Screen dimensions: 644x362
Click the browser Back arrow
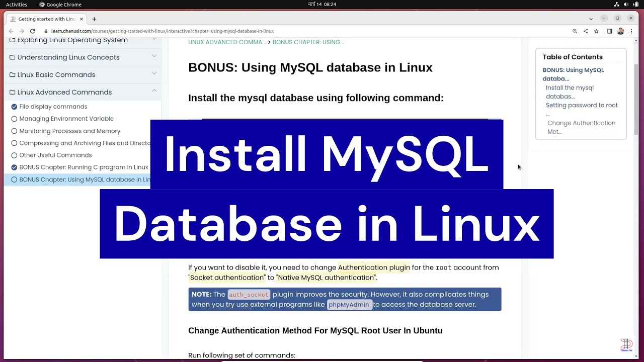[x=11, y=31]
